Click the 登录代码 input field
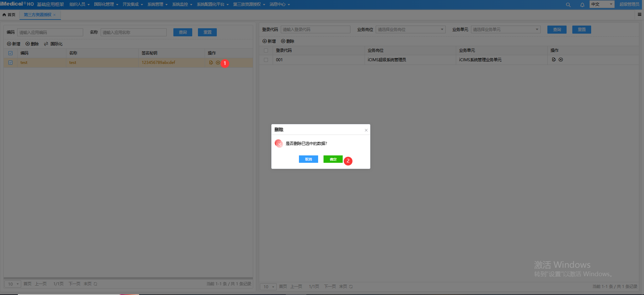Viewport: 644px width, 295px height. tap(315, 30)
